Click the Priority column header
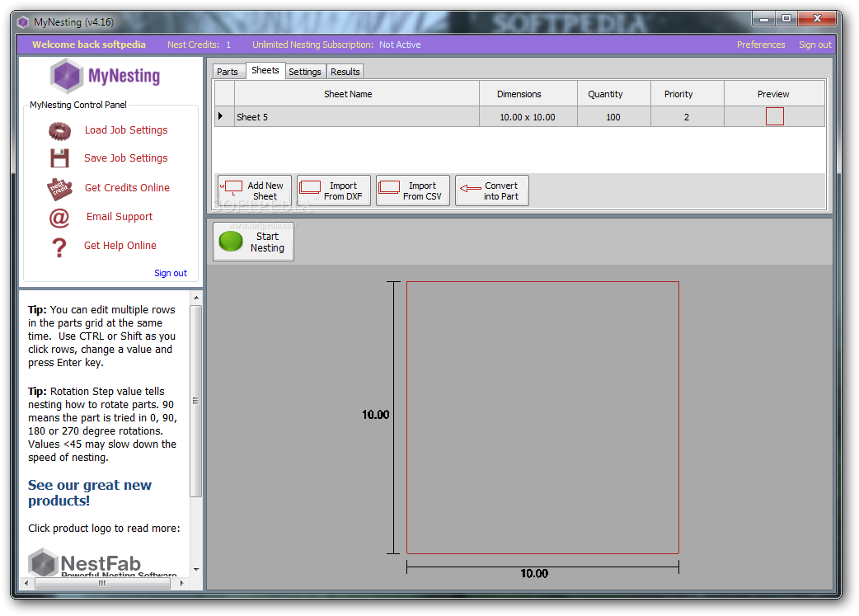This screenshot has width=859, height=616. click(x=687, y=94)
